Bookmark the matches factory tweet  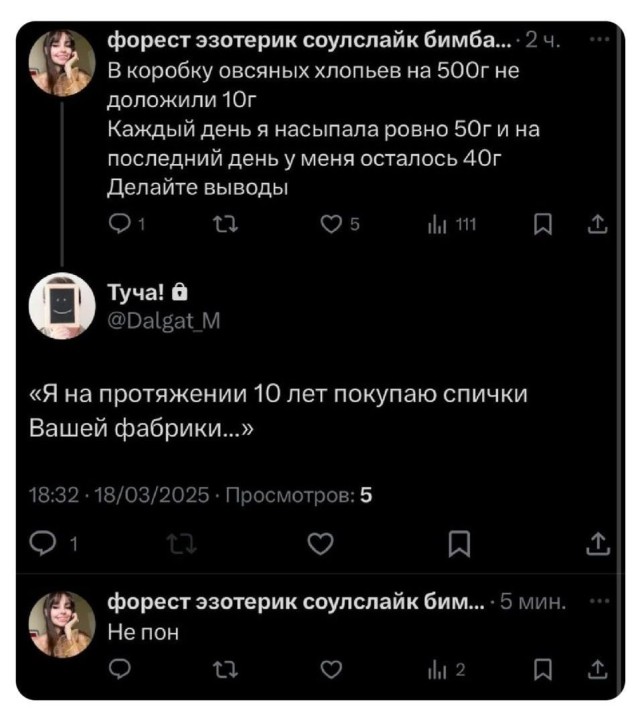tap(461, 544)
